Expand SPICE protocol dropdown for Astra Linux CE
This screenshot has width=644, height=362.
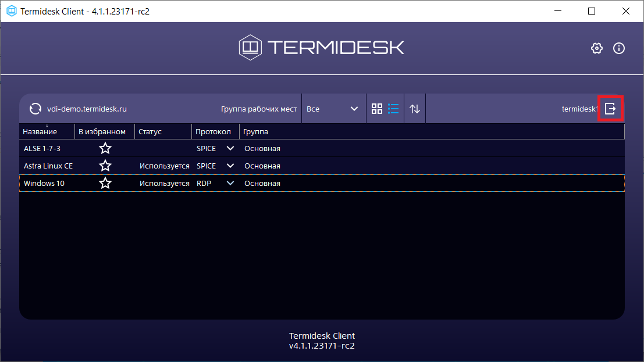pos(230,166)
